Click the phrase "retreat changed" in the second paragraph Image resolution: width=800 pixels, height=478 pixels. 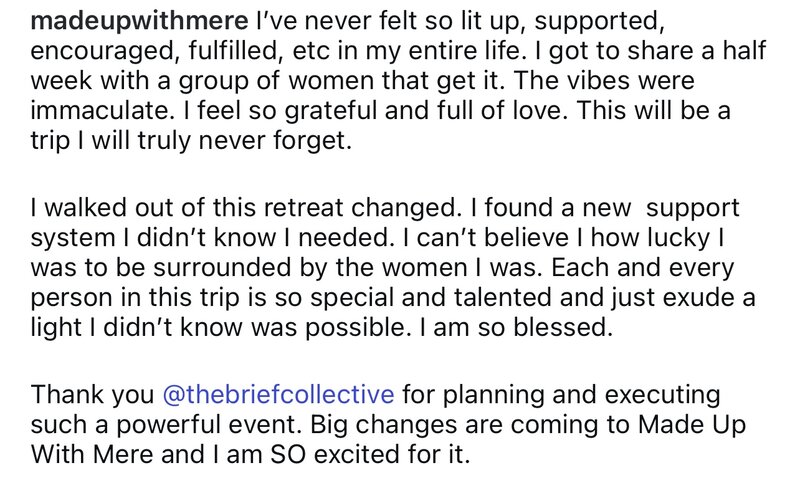(x=359, y=208)
